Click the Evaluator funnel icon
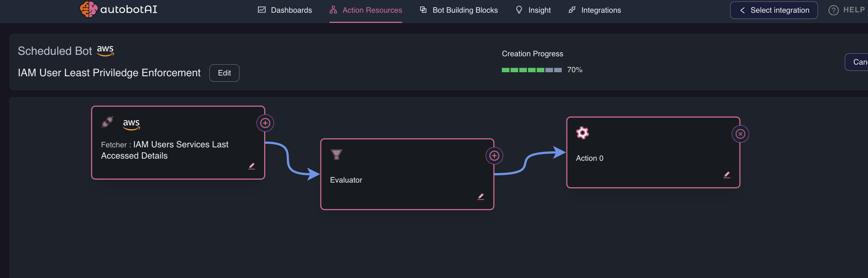868x278 pixels. tap(336, 155)
